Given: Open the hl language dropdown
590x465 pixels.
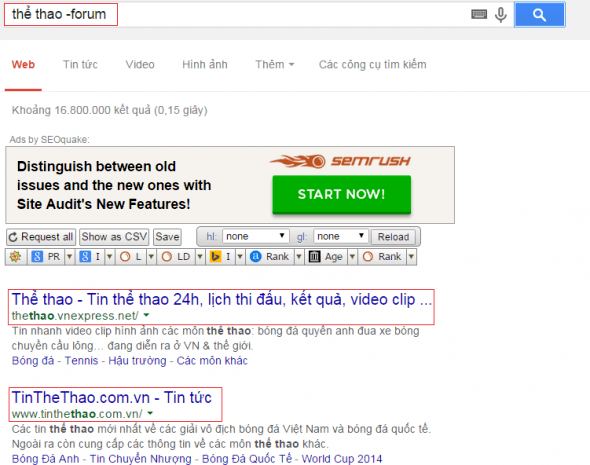Looking at the screenshot, I should (256, 236).
